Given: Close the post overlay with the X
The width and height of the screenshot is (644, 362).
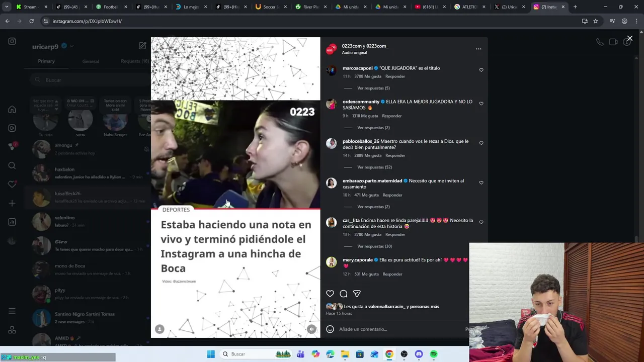Looking at the screenshot, I should coord(629,38).
